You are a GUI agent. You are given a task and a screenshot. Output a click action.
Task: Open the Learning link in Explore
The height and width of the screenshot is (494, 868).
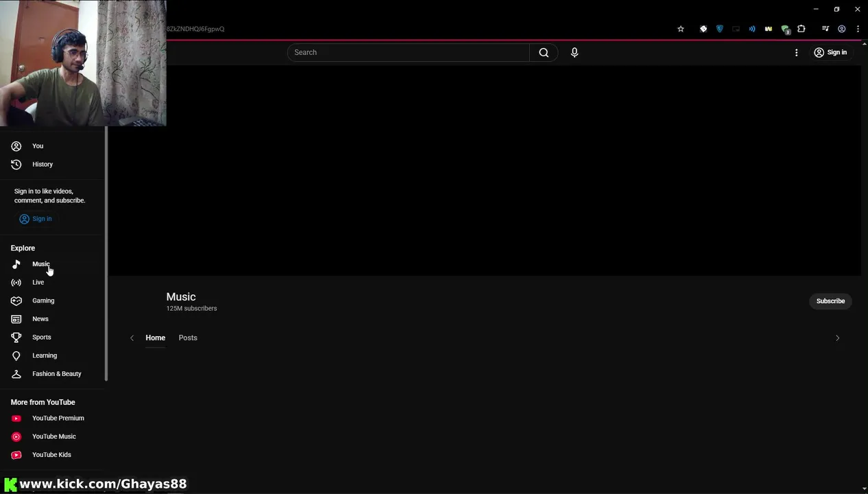pos(45,355)
